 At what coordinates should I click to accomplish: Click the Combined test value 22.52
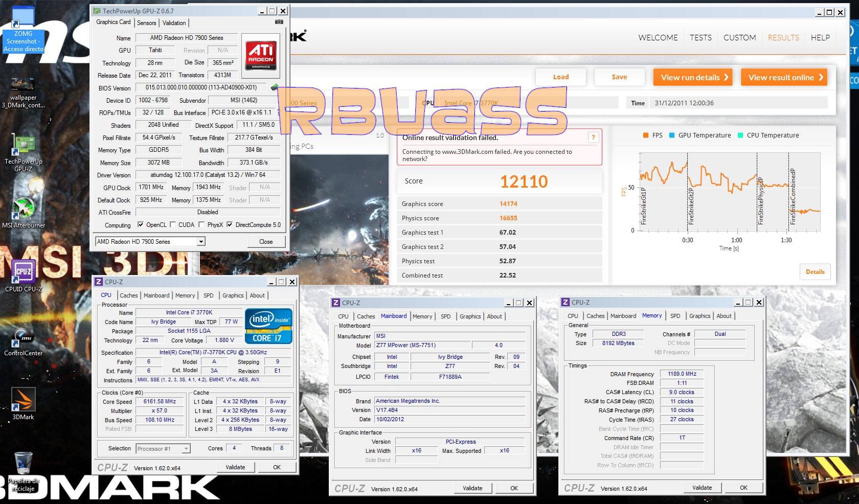(508, 276)
